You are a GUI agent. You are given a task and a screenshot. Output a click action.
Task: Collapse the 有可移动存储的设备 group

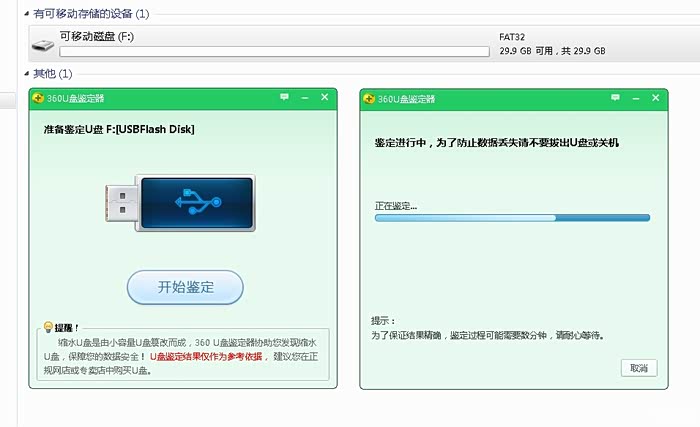point(27,14)
